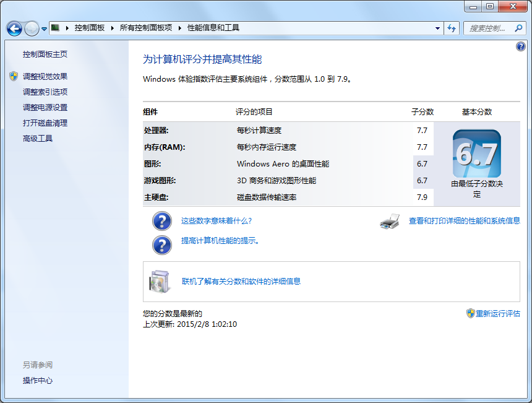This screenshot has width=532, height=403.
Task: Open 查看和打印详细的性能和系统信息 link
Action: pos(465,221)
